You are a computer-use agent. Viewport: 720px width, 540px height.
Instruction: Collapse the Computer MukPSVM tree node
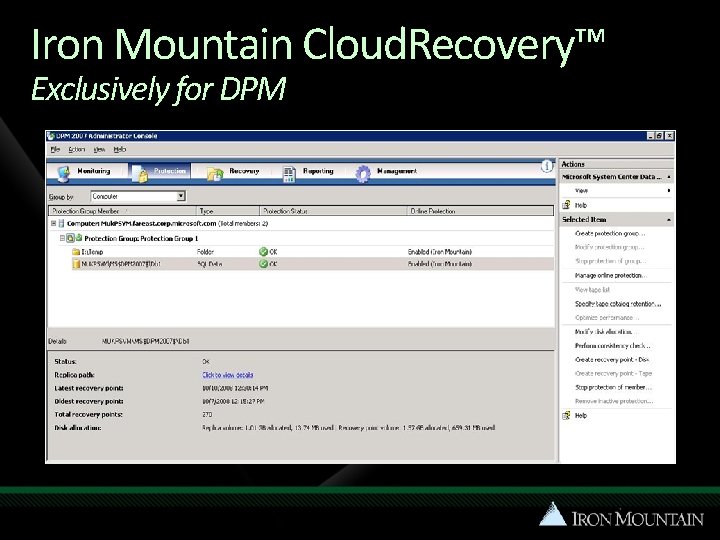point(53,224)
